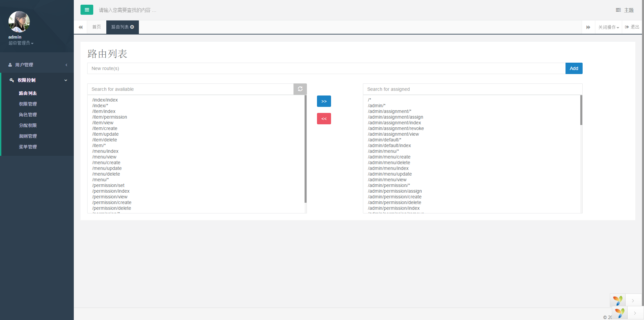
Task: Expand the lower Yii debug toolbar arrow
Action: [x=635, y=313]
